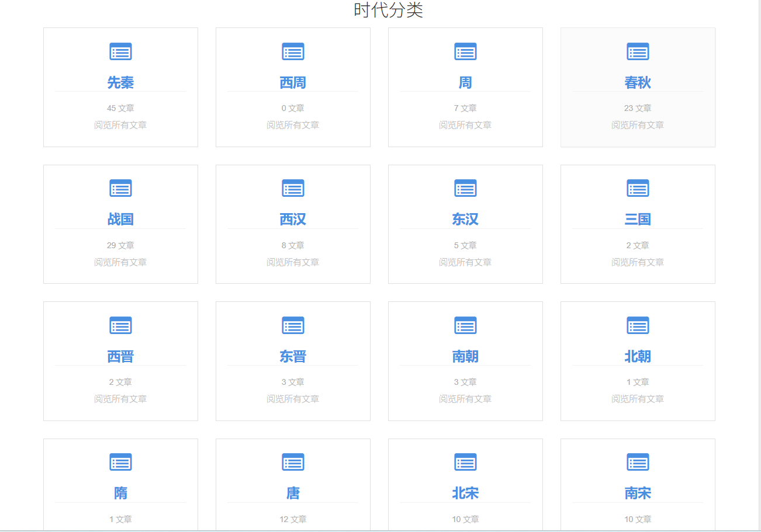Select the list icon above 春秋
The image size is (761, 532).
pyautogui.click(x=638, y=51)
